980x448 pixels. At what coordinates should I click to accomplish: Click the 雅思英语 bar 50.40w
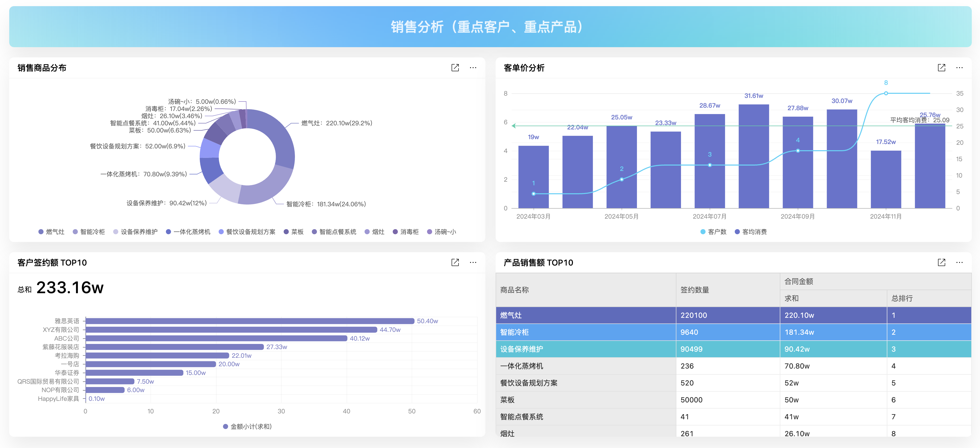[250, 321]
